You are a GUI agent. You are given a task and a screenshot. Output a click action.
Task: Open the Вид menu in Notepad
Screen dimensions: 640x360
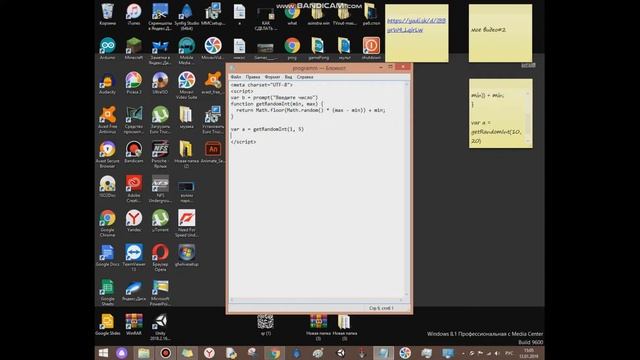(288, 77)
